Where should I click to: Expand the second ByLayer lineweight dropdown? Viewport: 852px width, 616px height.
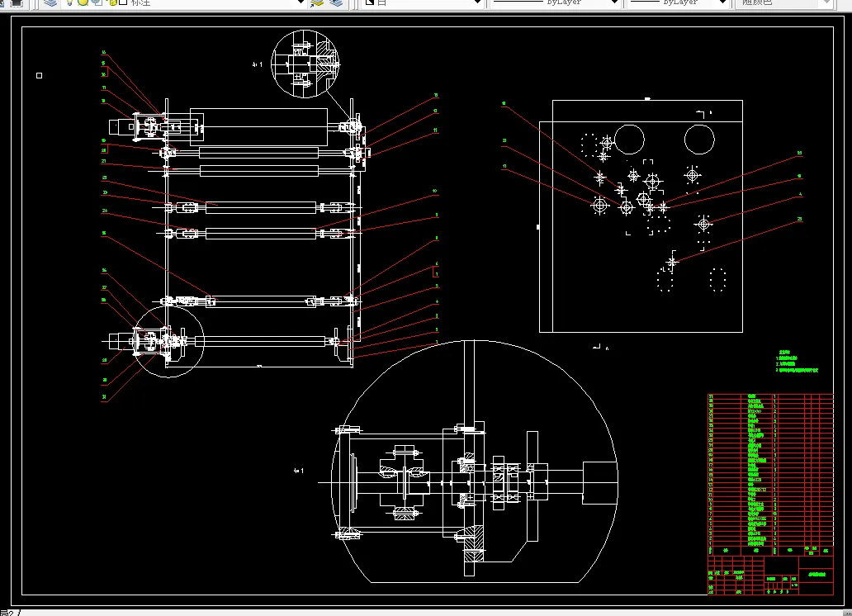(722, 2)
